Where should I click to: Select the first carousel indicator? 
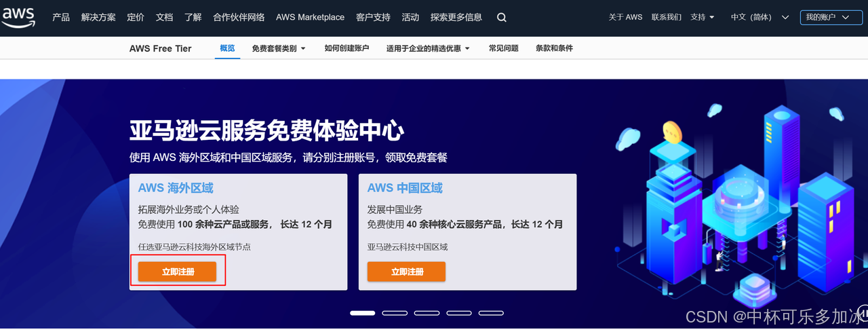pos(363,313)
